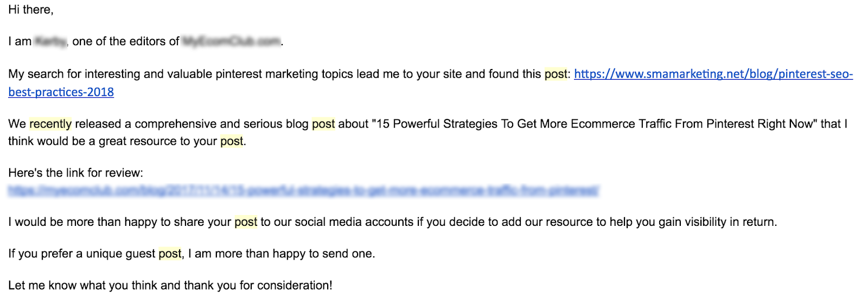The height and width of the screenshot is (303, 868).
Task: Click the text "I am more than happy to send one"
Action: [x=280, y=254]
